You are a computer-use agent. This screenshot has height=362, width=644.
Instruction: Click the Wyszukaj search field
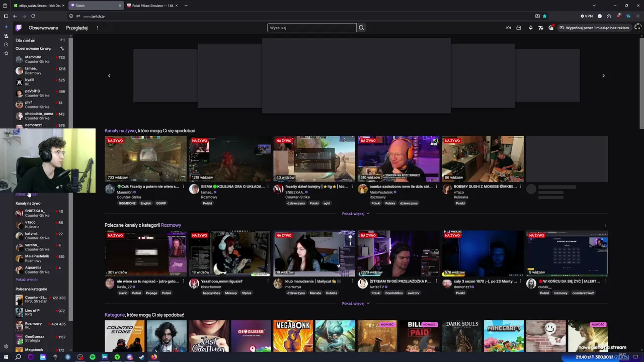tap(311, 28)
